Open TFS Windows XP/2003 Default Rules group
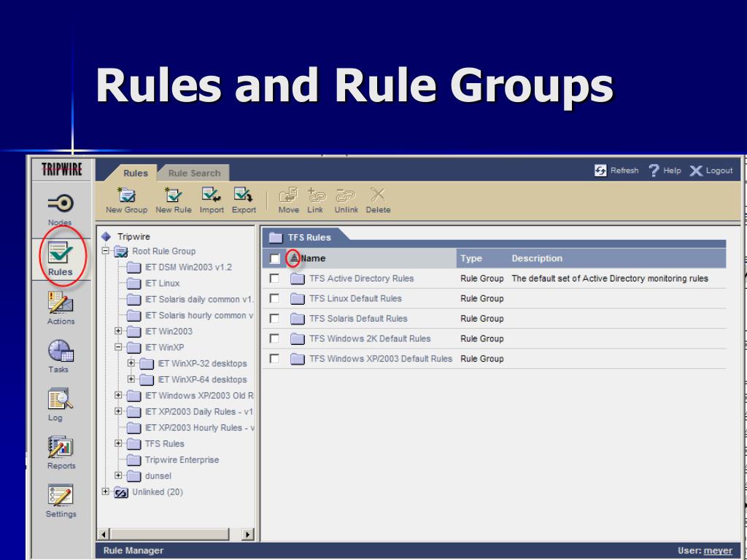 pyautogui.click(x=381, y=359)
